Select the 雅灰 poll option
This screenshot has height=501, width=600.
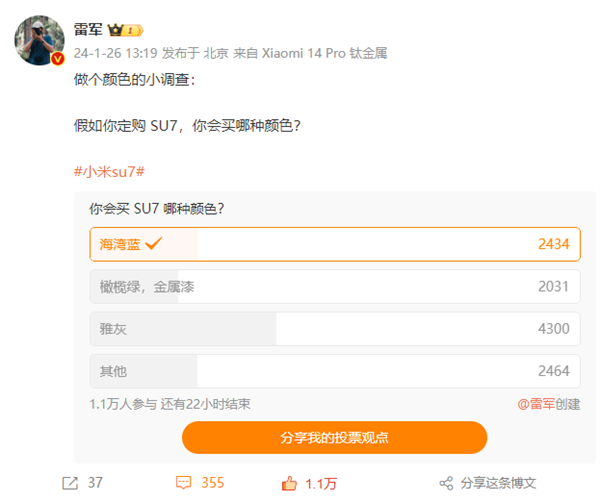(x=334, y=328)
